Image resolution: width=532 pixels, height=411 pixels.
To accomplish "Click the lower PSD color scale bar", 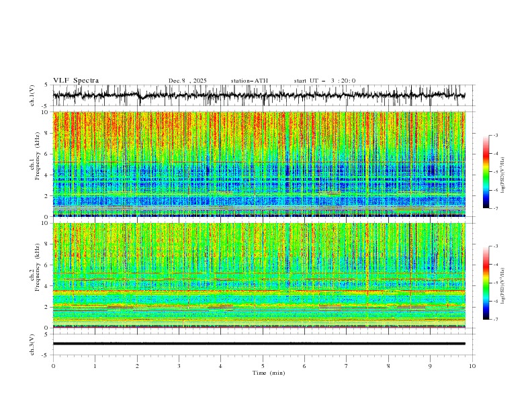I will click(486, 283).
